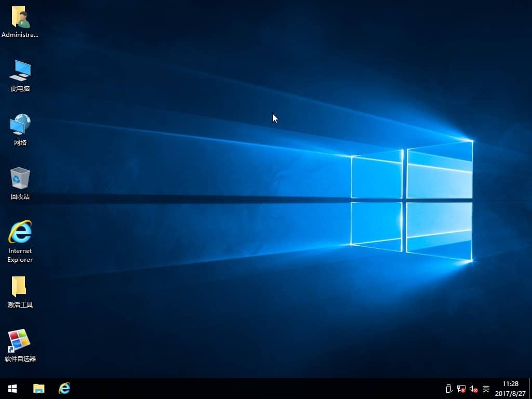Screen dimensions: 532x399
Task: Click the Show Desktop strip at taskbar's right edge
Action: 530,389
